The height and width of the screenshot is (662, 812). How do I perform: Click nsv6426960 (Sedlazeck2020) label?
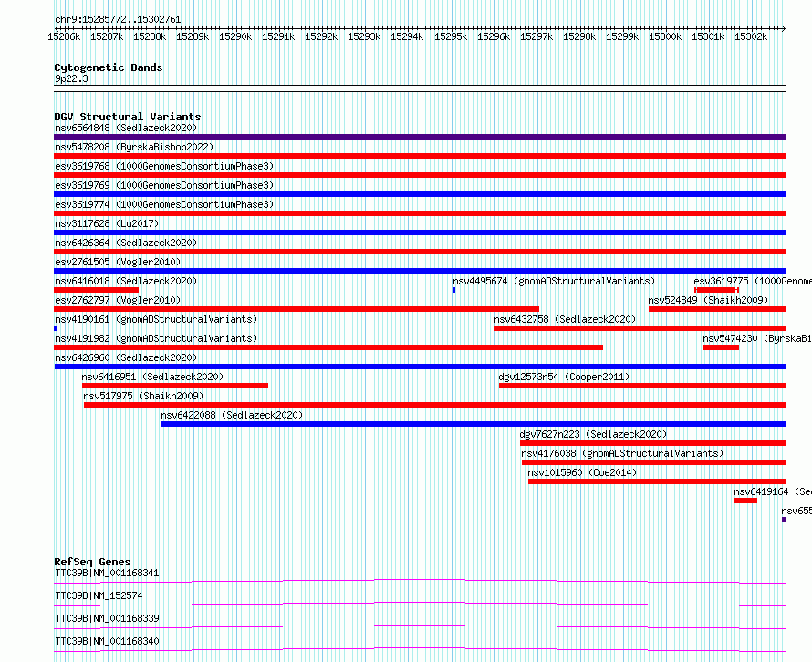pos(126,357)
